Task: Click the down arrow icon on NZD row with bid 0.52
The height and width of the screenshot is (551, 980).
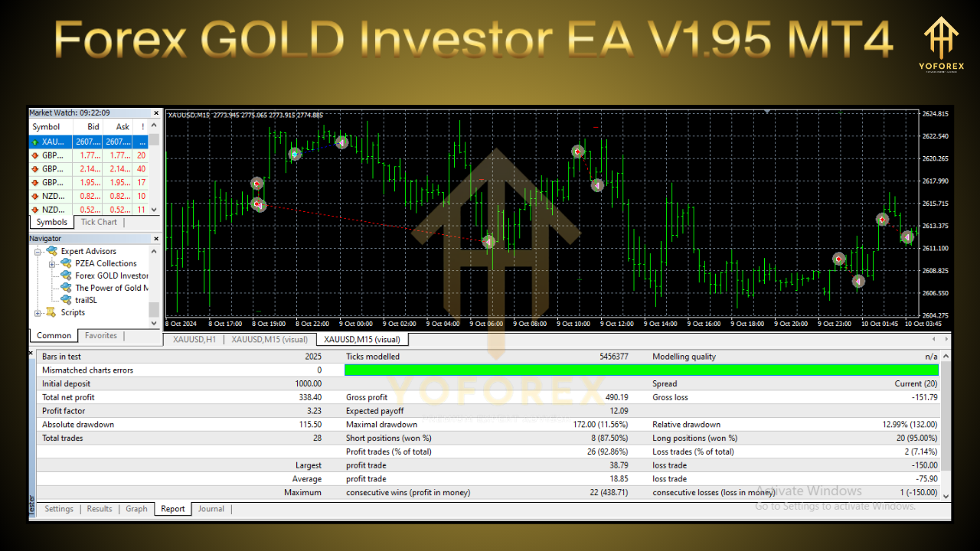Action: [34, 210]
